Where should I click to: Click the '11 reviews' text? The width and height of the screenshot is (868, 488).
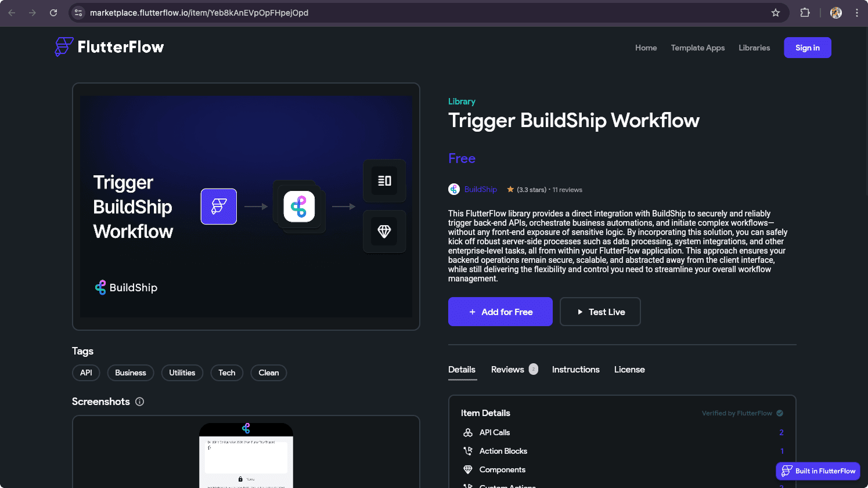(x=567, y=190)
